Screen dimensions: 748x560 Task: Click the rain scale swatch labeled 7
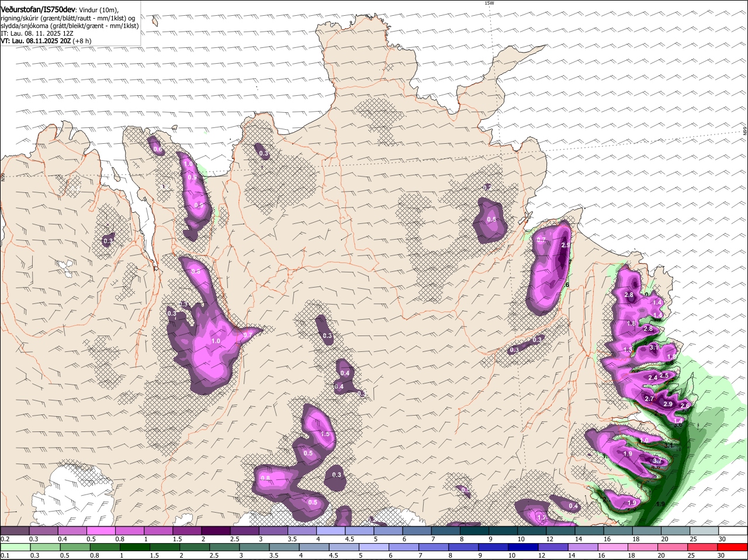pos(434,547)
